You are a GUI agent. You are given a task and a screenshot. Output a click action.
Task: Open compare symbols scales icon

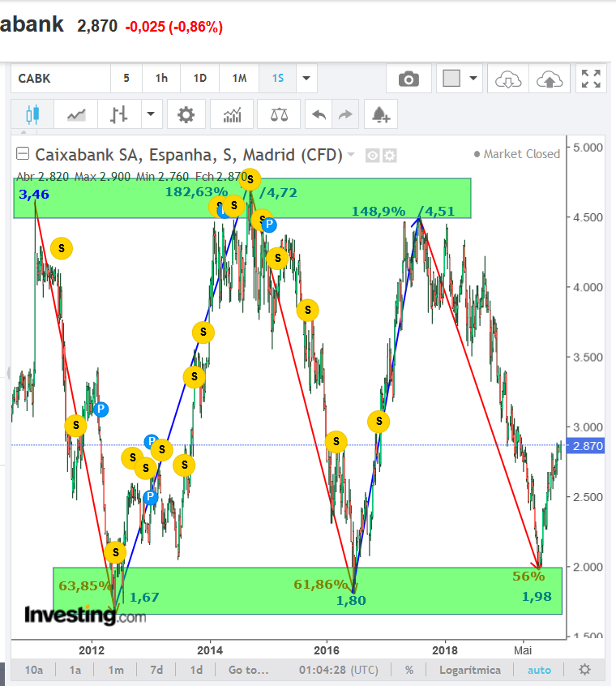click(x=279, y=114)
